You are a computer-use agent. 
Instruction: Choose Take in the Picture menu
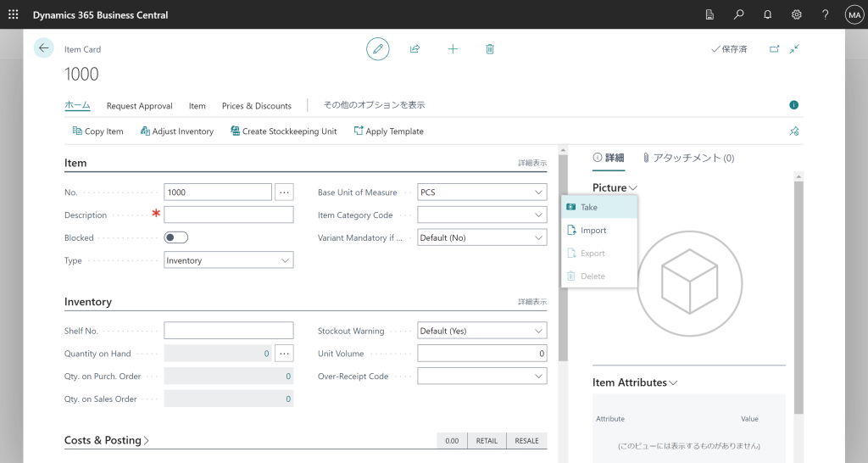pyautogui.click(x=599, y=207)
